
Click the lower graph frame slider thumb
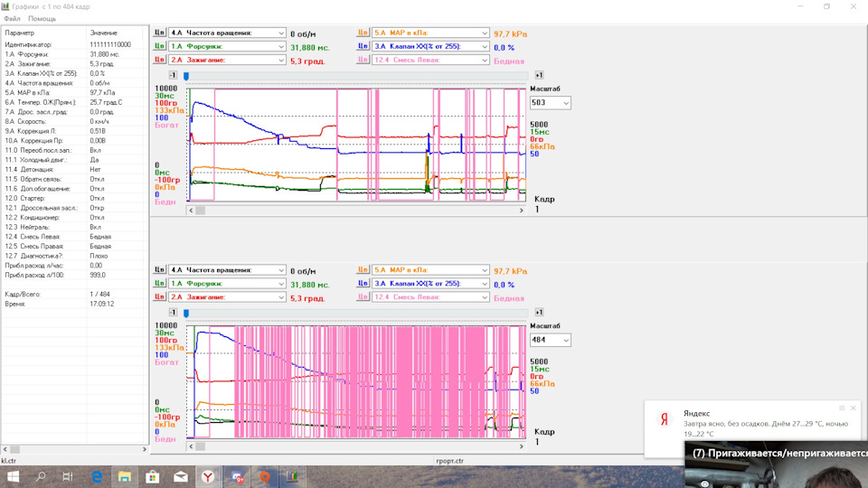[x=186, y=314]
